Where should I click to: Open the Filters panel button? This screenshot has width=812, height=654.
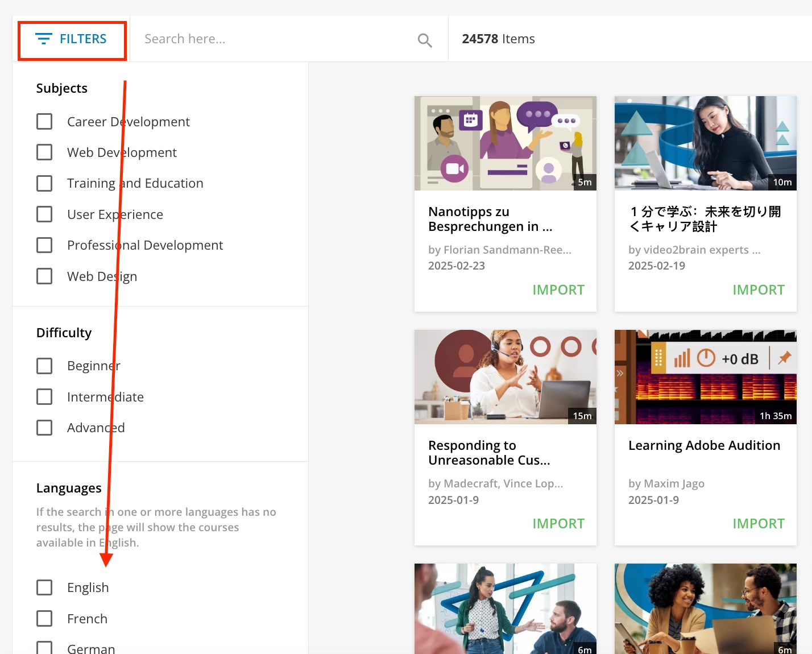71,39
